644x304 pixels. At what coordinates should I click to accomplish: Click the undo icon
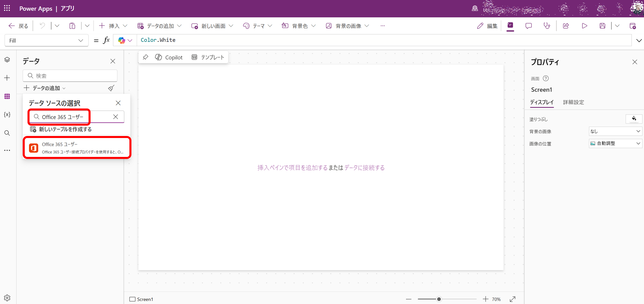click(x=42, y=26)
